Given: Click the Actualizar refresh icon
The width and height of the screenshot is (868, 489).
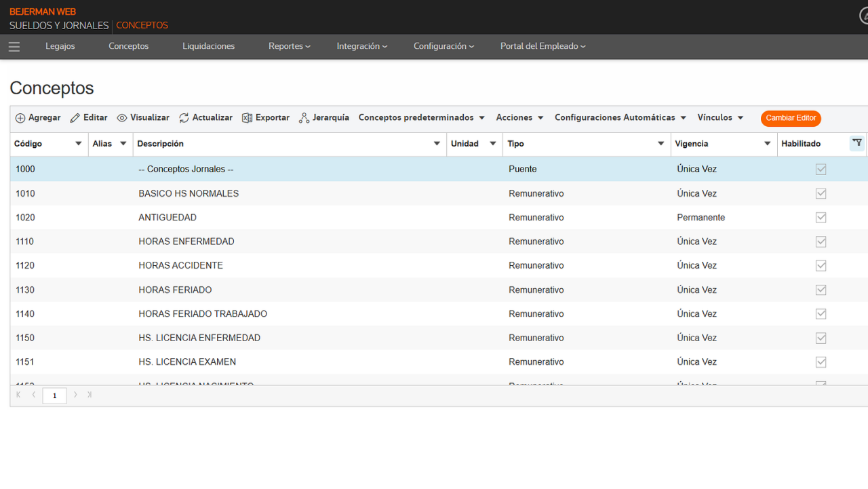Looking at the screenshot, I should pos(184,118).
